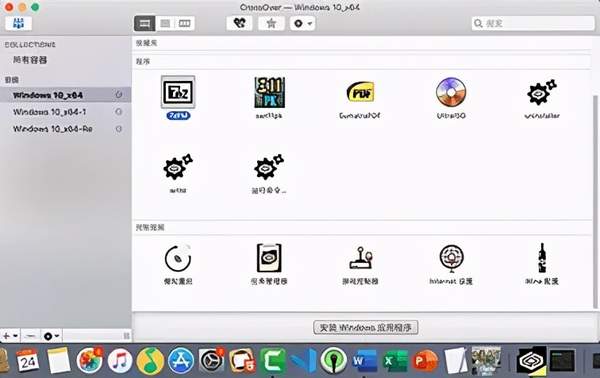Switch to column view mode

pos(185,23)
